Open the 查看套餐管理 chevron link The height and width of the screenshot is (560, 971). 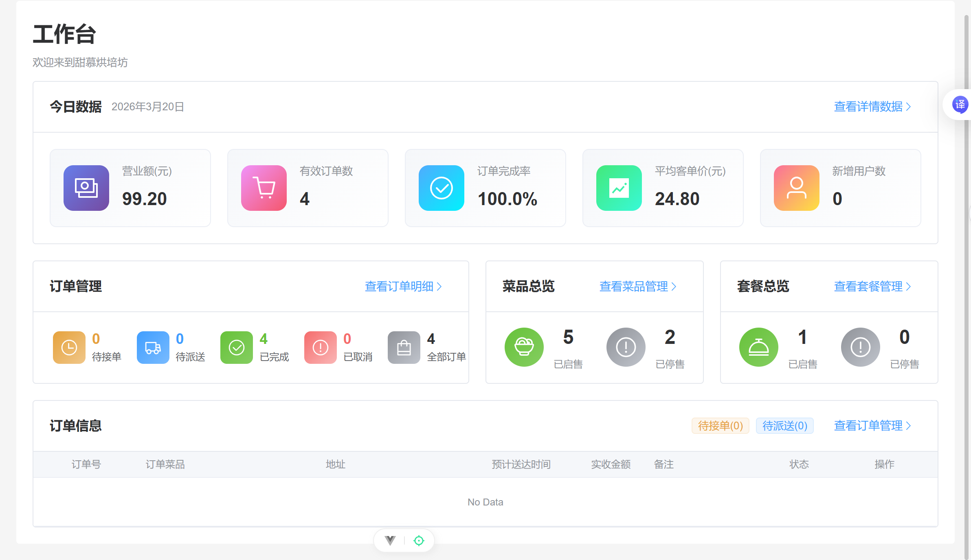(x=872, y=287)
